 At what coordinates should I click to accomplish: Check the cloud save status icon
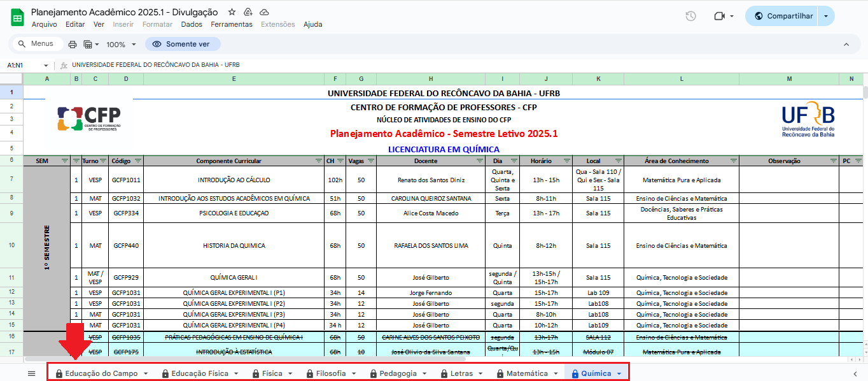click(x=264, y=11)
